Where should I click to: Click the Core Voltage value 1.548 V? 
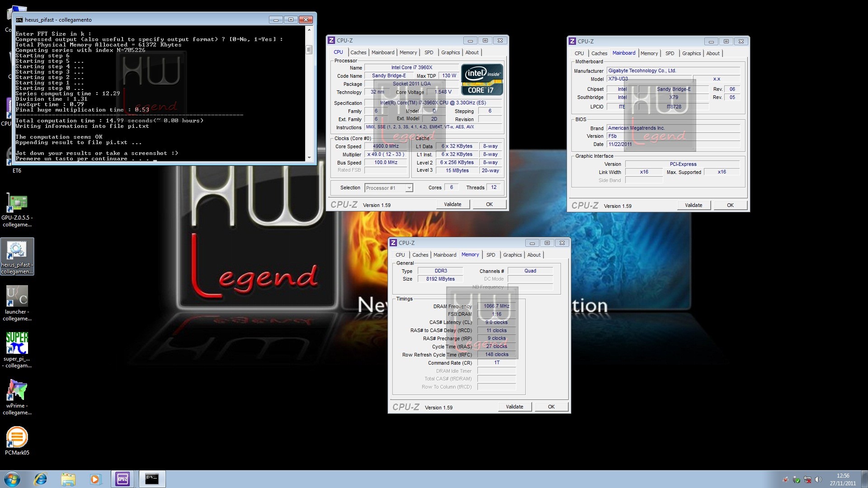point(443,92)
